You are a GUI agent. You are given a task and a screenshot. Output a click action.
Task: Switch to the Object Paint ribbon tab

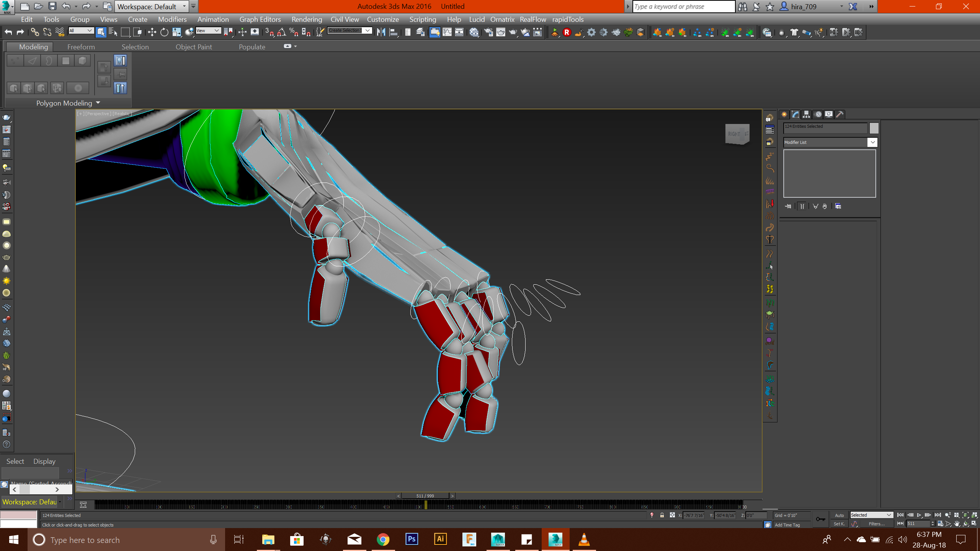pos(194,47)
